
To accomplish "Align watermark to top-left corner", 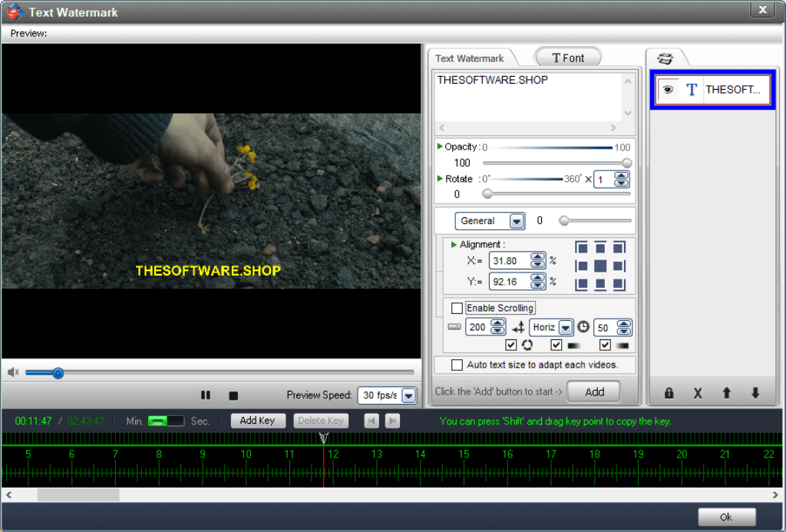I will pos(581,248).
